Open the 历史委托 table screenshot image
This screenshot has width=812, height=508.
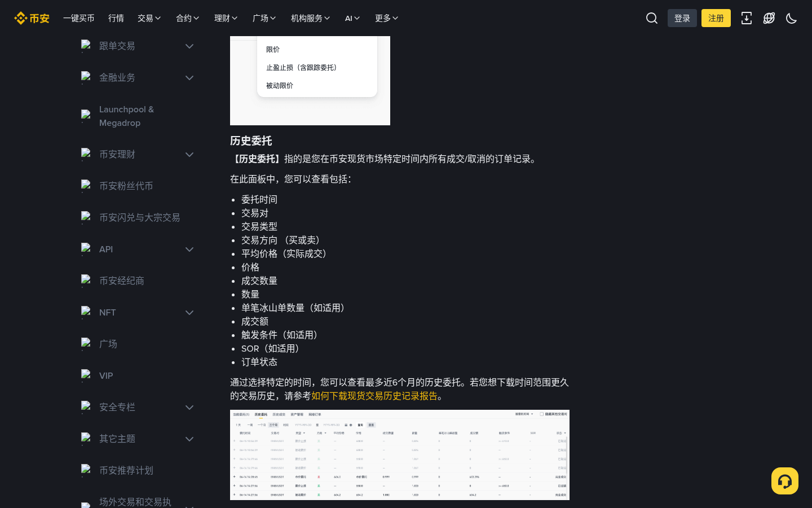(400, 455)
